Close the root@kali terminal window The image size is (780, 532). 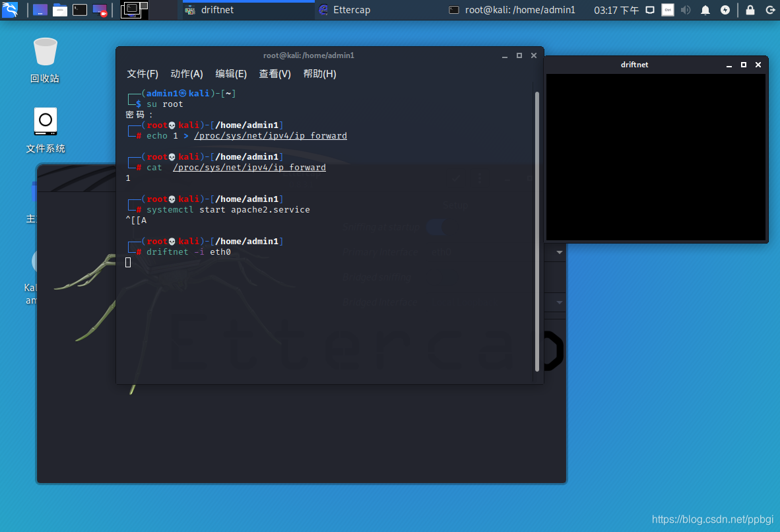tap(534, 55)
